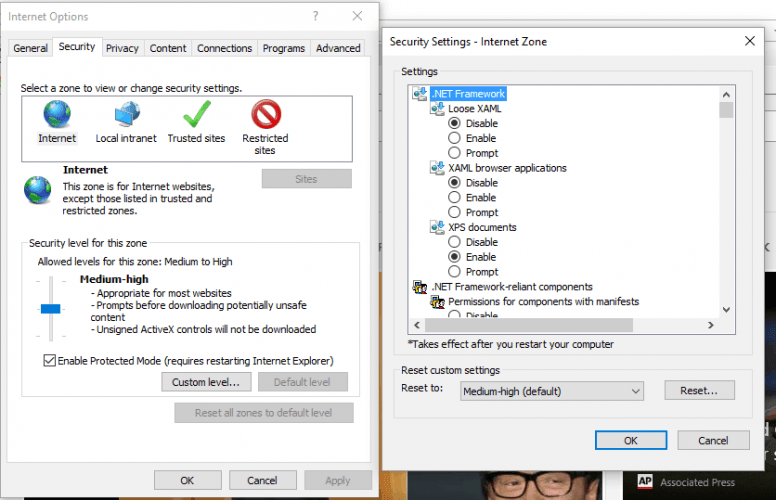This screenshot has width=776, height=500.
Task: Switch to the Connections tab
Action: pos(225,48)
